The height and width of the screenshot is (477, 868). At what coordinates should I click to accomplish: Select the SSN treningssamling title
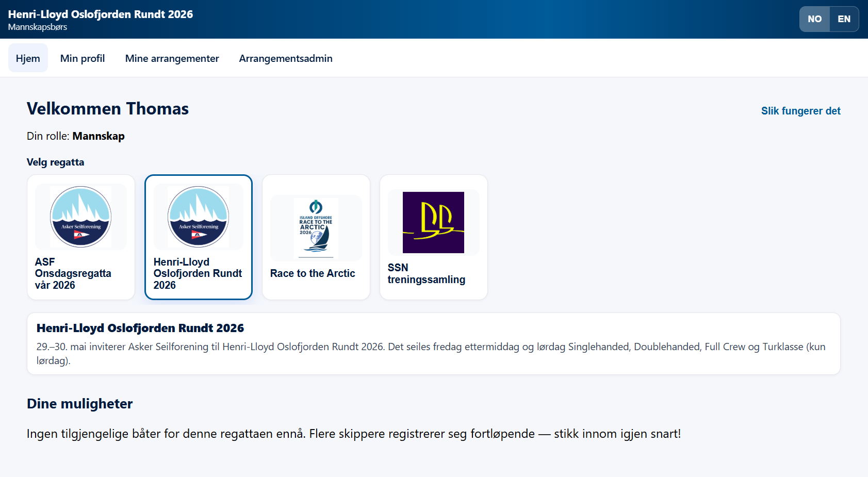(427, 273)
